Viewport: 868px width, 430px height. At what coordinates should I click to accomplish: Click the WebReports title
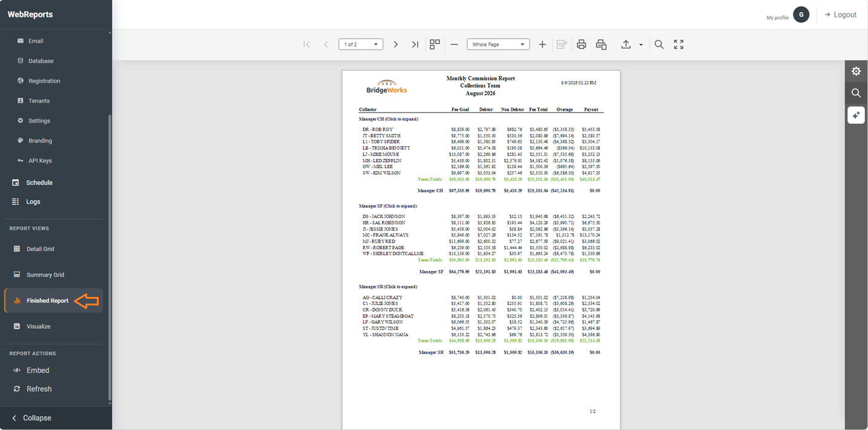(30, 15)
